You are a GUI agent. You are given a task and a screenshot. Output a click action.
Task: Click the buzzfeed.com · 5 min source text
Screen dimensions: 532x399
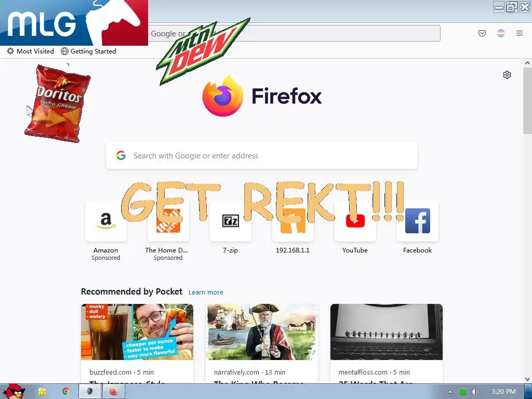122,372
